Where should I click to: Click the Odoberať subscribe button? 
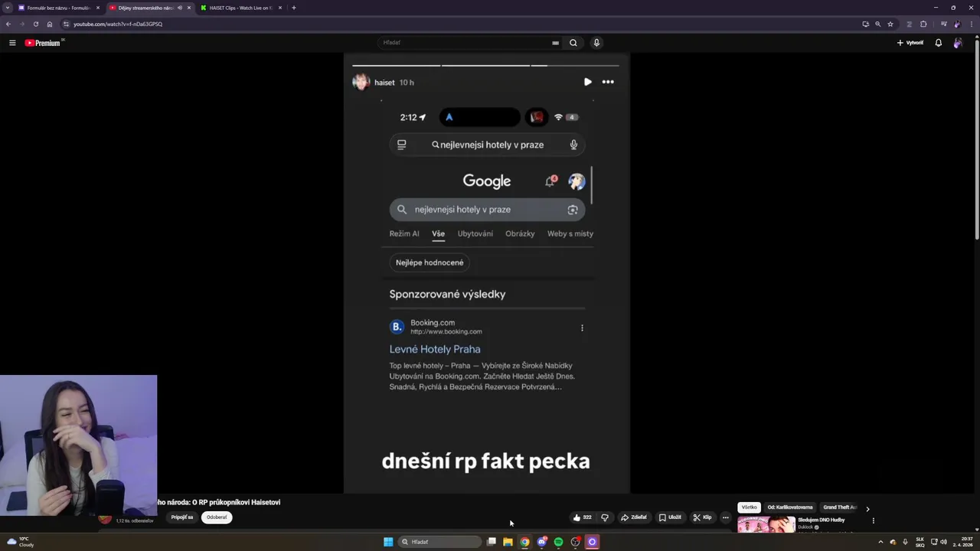(x=217, y=517)
